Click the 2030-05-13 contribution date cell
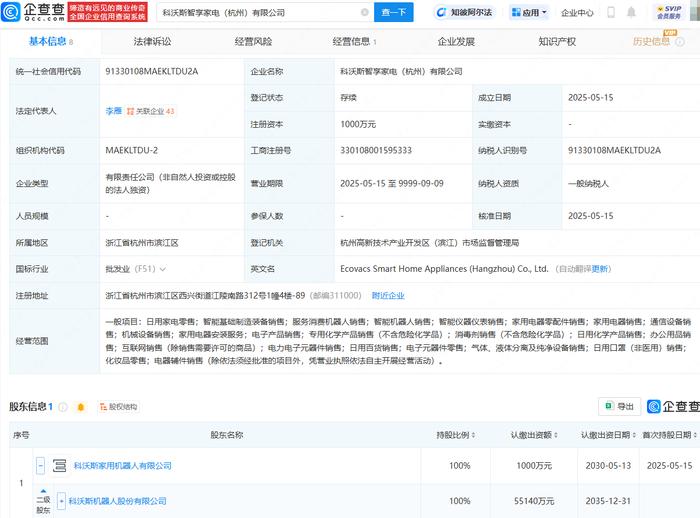Viewport: 700px width, 518px height. pos(608,466)
